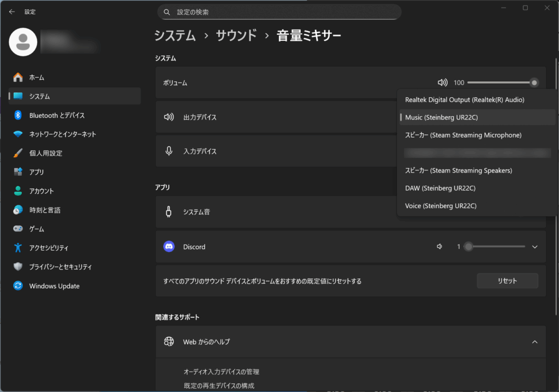559x392 pixels.
Task: Mute Discord using its speaker icon
Action: 439,247
